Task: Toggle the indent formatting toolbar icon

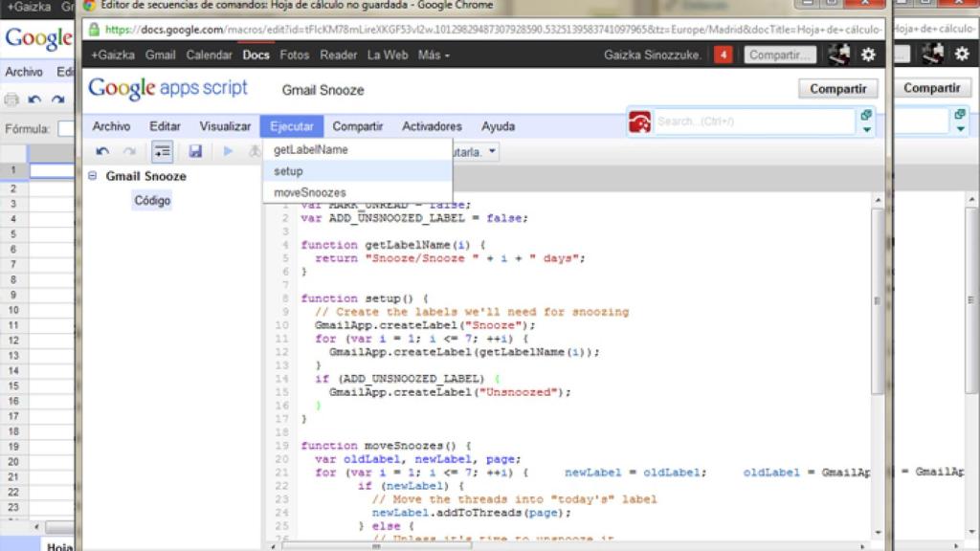Action: [x=163, y=151]
